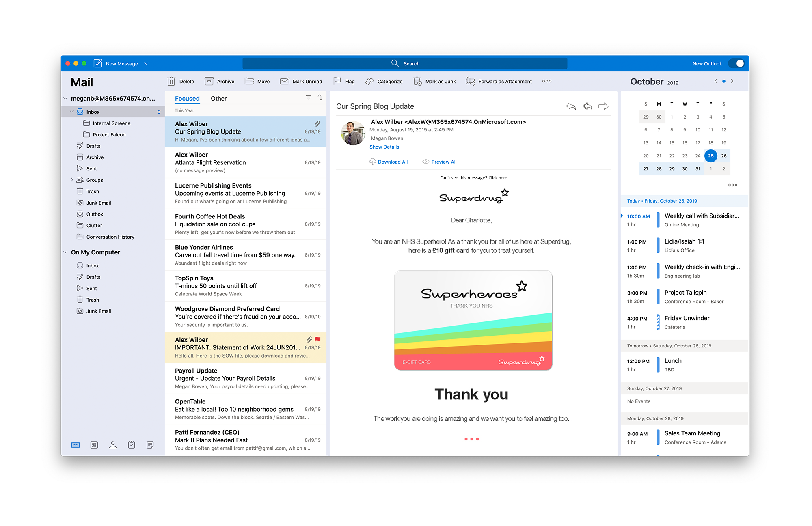
Task: Click the Delete trash icon in toolbar
Action: (x=171, y=81)
